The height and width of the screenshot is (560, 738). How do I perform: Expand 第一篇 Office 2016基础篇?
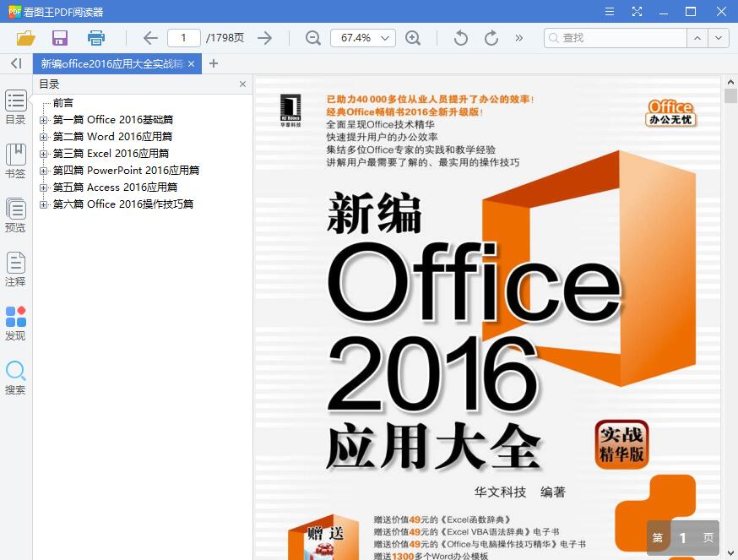click(43, 120)
